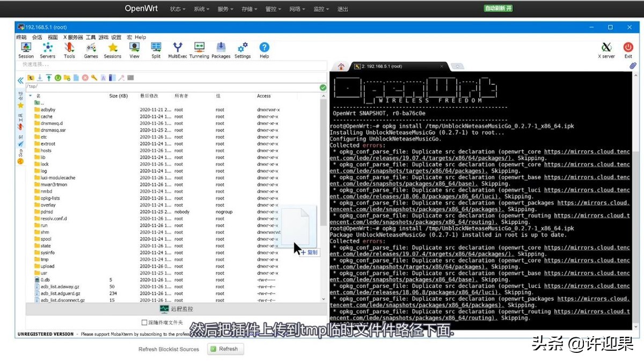Open the Tunneling tool
The height and width of the screenshot is (362, 644).
point(199,49)
